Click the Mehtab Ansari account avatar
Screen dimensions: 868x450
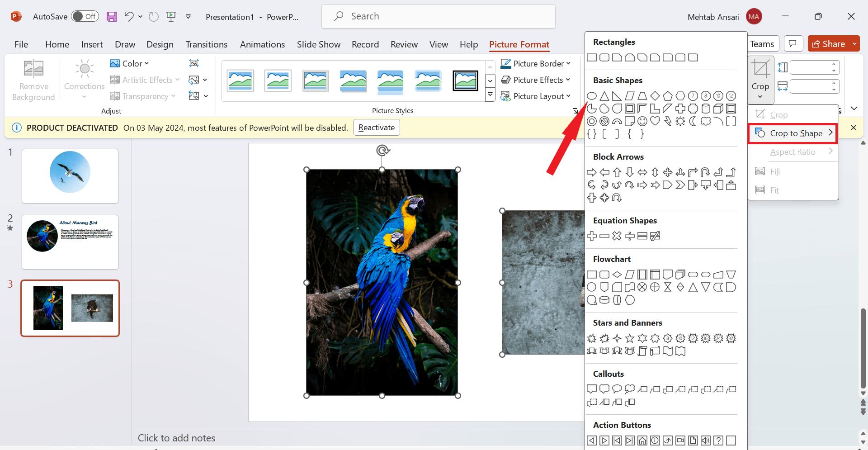coord(754,17)
